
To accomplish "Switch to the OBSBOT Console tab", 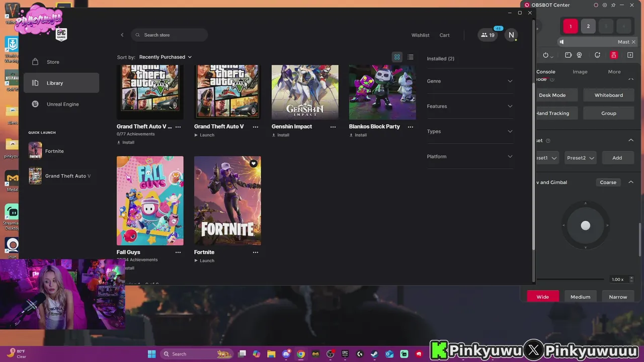I will click(x=546, y=72).
